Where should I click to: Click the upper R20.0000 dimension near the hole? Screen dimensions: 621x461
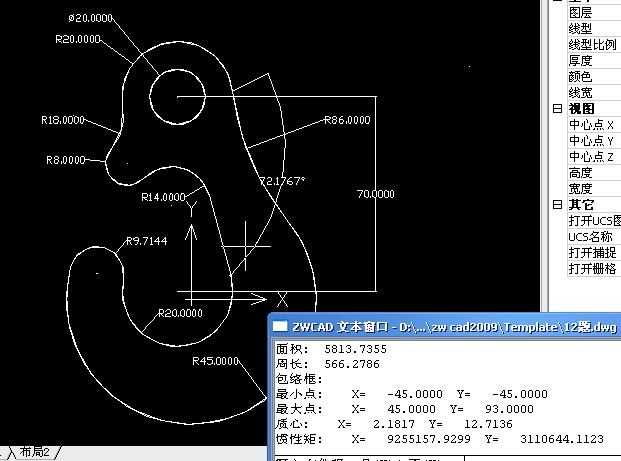pyautogui.click(x=78, y=39)
